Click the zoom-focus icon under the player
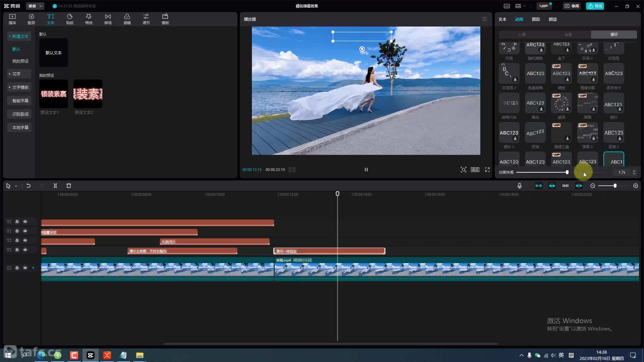This screenshot has height=362, width=644. pyautogui.click(x=464, y=170)
